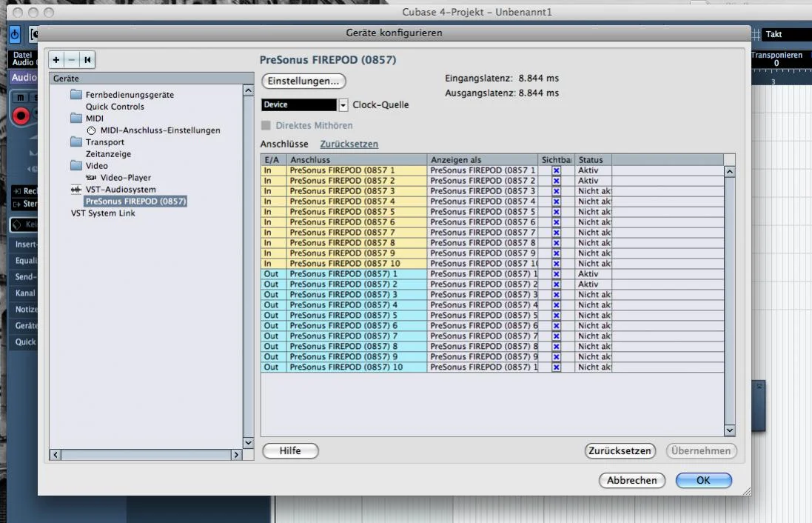Toggle visibility of input port 1
Screen dimensions: 812x523
557,170
